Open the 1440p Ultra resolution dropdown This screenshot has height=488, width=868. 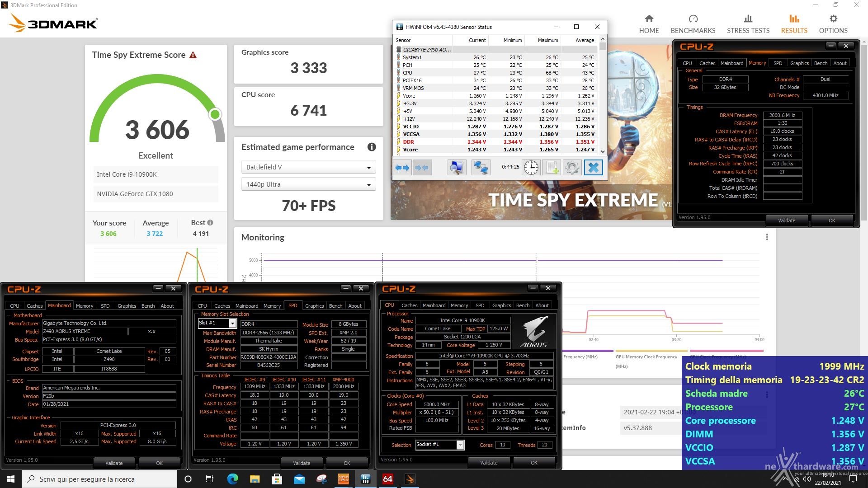(308, 184)
